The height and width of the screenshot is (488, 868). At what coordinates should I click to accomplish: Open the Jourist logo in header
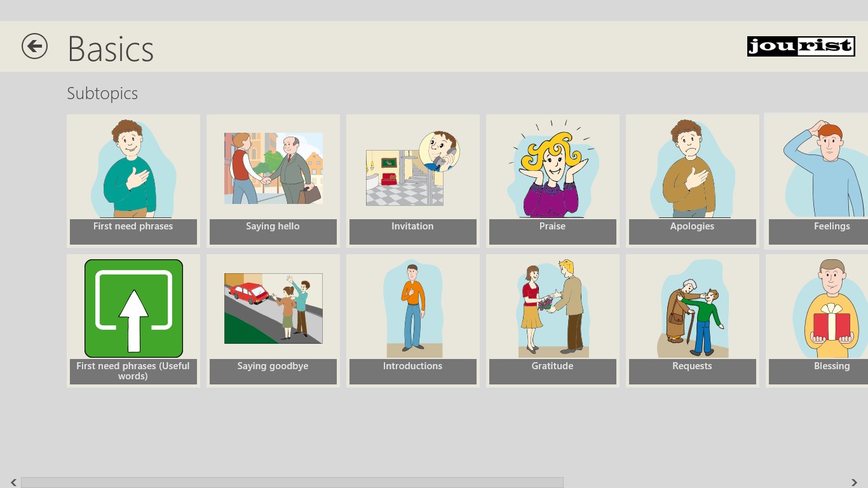(801, 46)
